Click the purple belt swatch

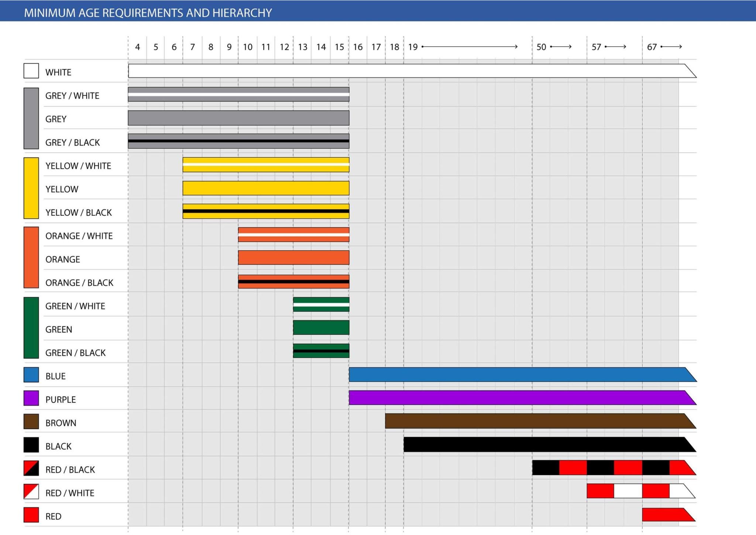pyautogui.click(x=31, y=398)
